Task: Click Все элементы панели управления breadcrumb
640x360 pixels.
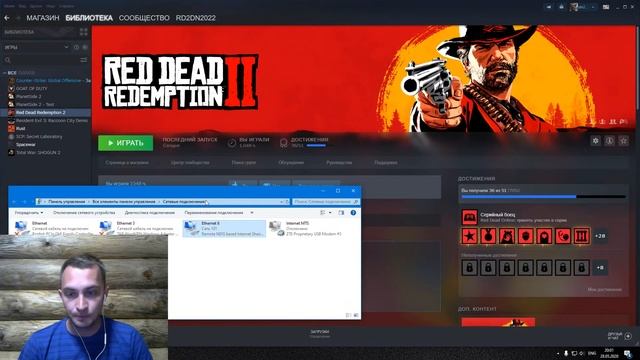Action: (124, 202)
